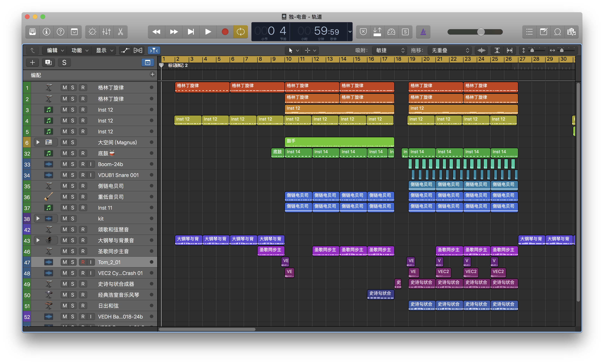Image resolution: width=604 pixels, height=364 pixels.
Task: Expand the 大空间 (Magnus) track stack
Action: pos(38,142)
